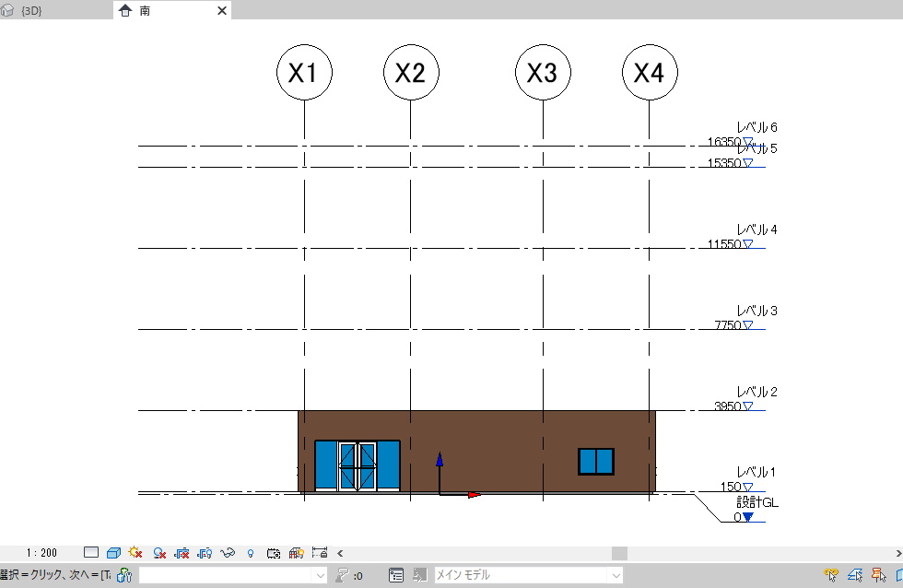This screenshot has width=903, height=588.
Task: Click the Add to Set icon
Action: [420, 575]
